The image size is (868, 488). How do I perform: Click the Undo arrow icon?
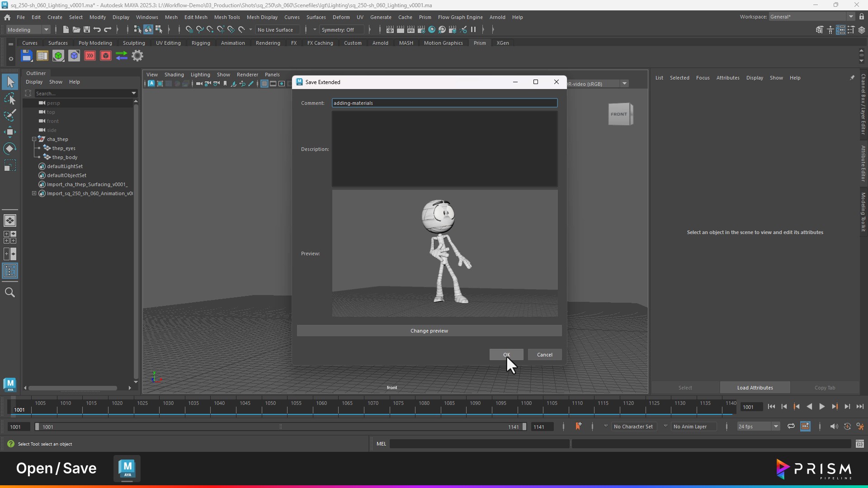(97, 30)
